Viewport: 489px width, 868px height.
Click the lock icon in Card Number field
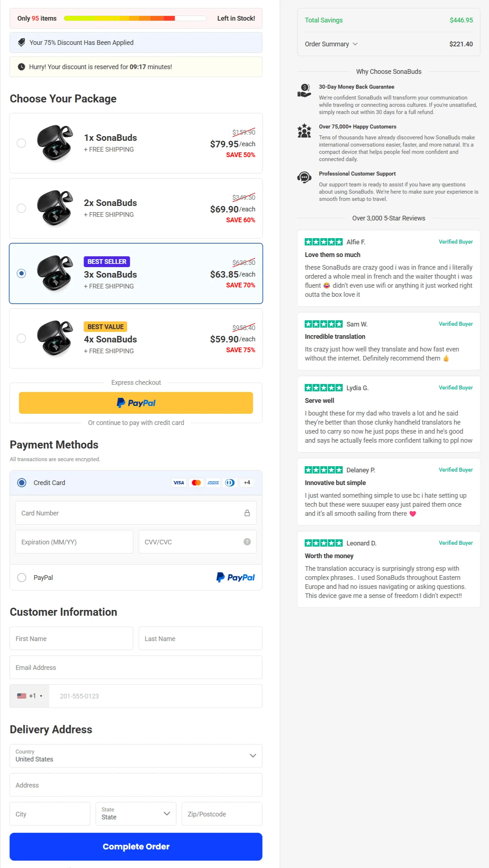click(247, 513)
